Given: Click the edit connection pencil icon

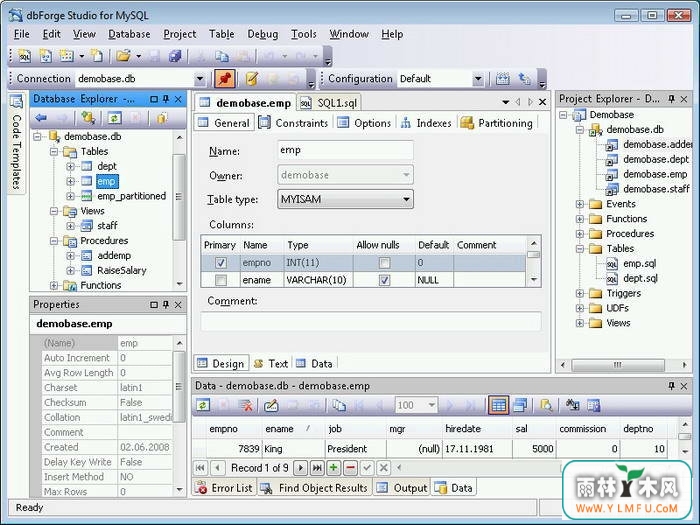Looking at the screenshot, I should click(x=252, y=79).
